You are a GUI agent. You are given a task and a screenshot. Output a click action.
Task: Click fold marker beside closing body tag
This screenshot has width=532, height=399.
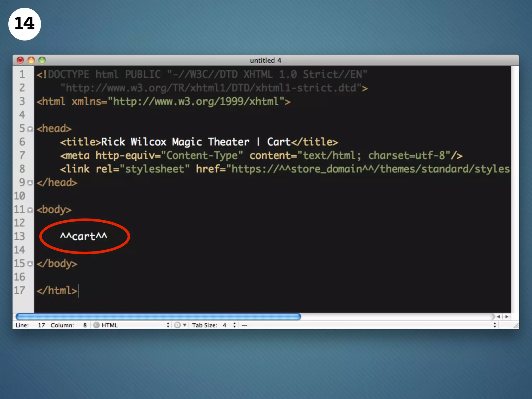point(30,264)
